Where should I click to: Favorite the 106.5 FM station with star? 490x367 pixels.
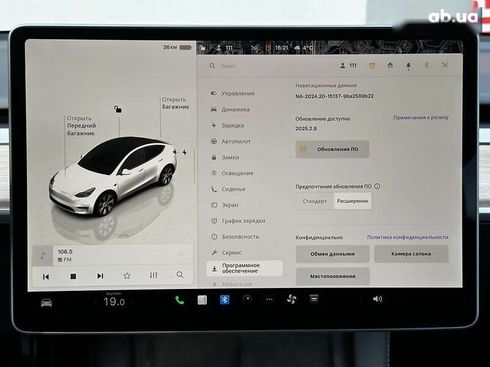[x=127, y=276]
